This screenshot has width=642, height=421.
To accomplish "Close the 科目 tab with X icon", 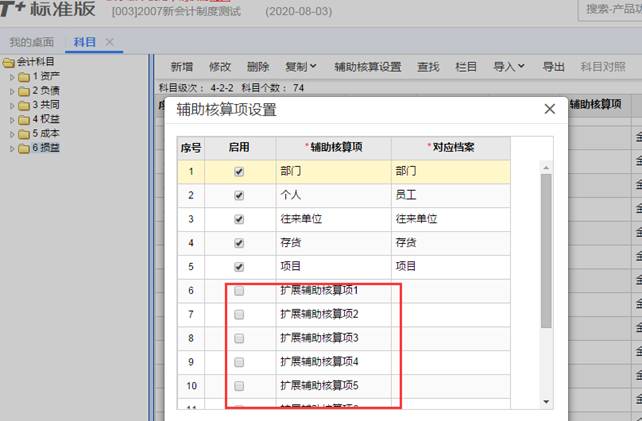I will (110, 42).
